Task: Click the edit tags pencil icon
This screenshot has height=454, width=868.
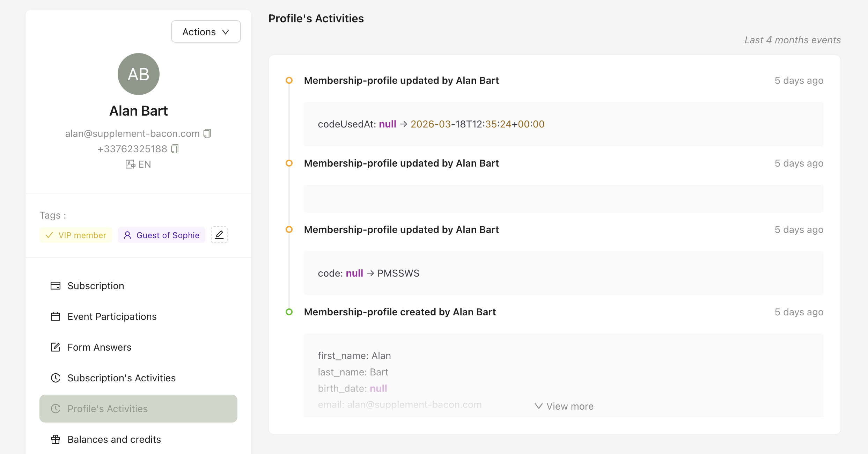Action: coord(219,235)
